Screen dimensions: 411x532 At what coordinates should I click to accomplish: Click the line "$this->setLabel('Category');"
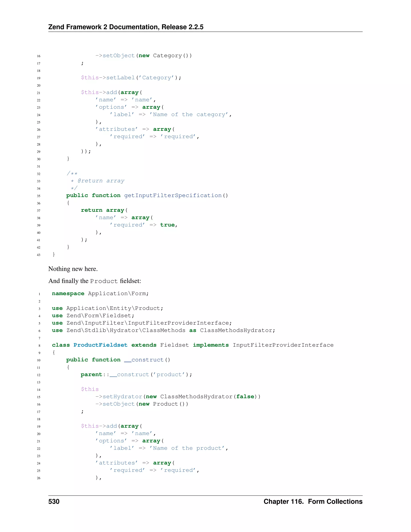[x=131, y=78]
